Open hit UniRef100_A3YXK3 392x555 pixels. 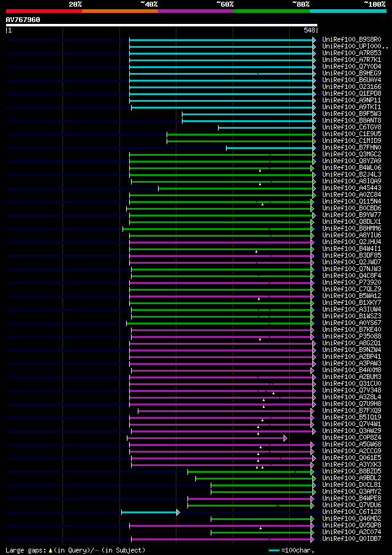352,465
